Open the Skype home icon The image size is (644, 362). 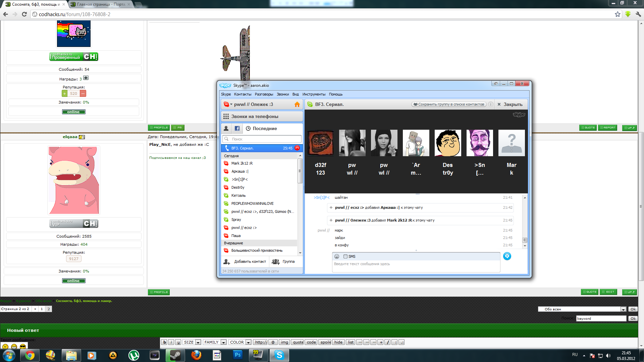click(x=297, y=104)
